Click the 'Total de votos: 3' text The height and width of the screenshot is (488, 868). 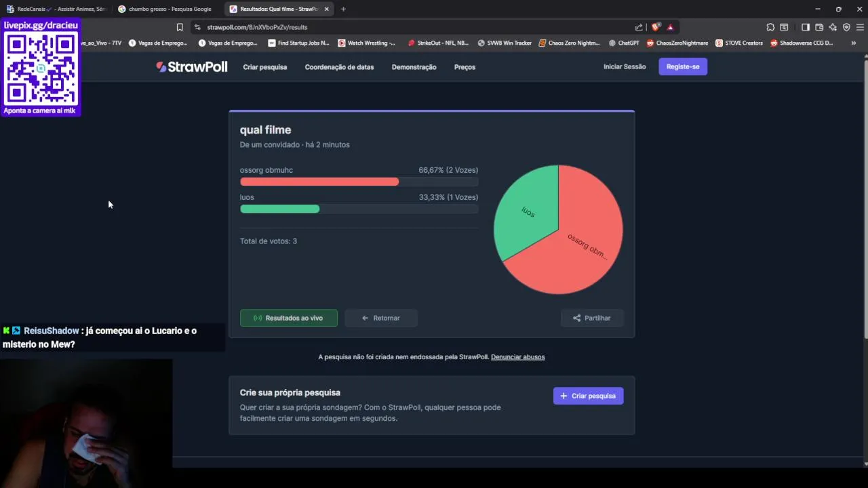(269, 241)
